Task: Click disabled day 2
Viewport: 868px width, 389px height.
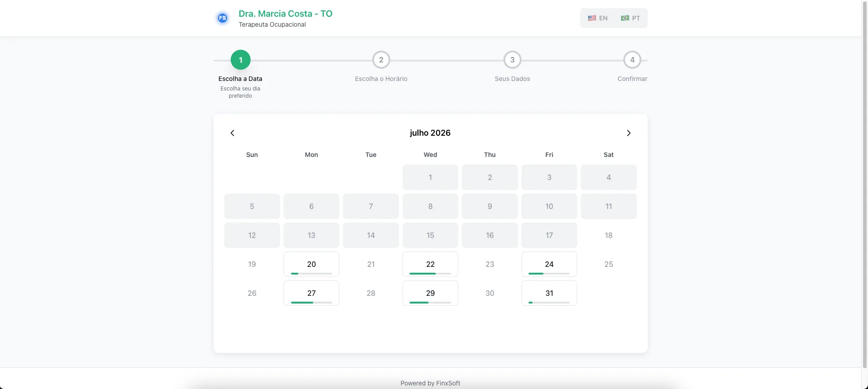Action: [490, 177]
